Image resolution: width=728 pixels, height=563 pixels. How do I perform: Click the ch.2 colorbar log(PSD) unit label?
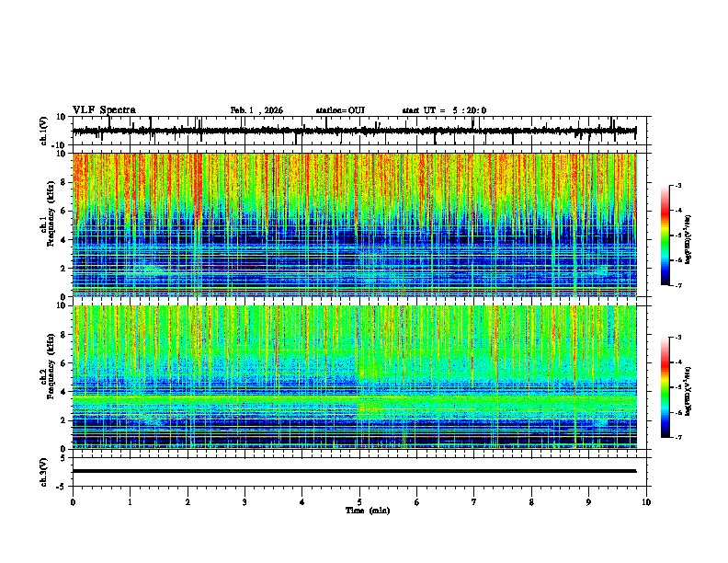[x=688, y=391]
